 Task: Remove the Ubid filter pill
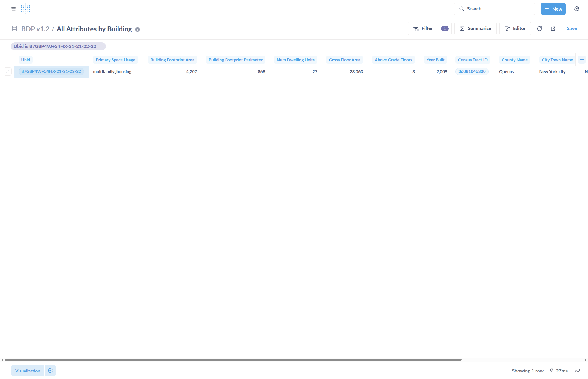101,47
